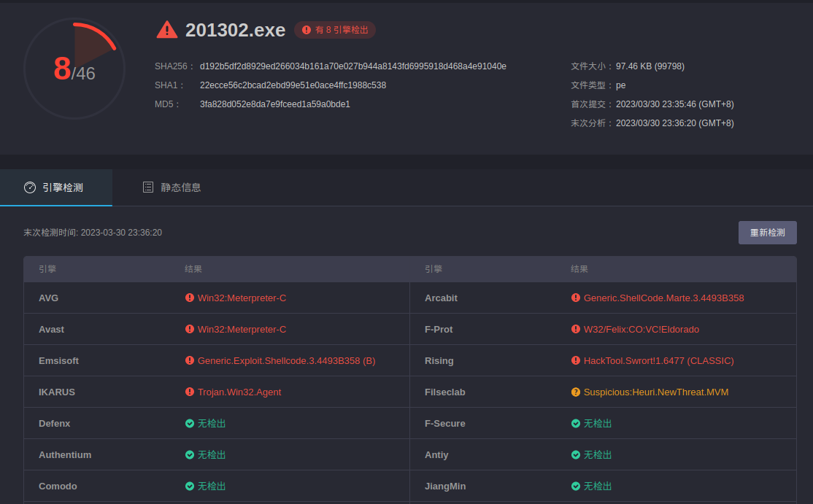This screenshot has height=504, width=813.
Task: Click the green check icon in Comodo row
Action: pyautogui.click(x=190, y=486)
